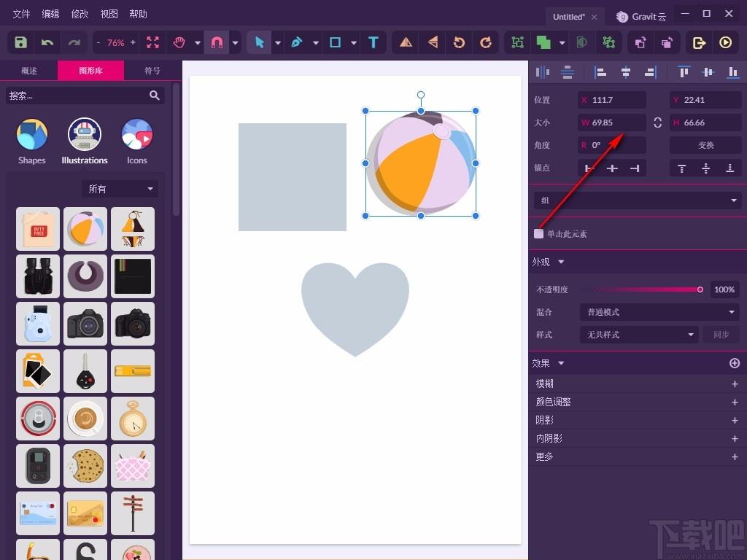
Task: Select the Text tool
Action: coord(373,42)
